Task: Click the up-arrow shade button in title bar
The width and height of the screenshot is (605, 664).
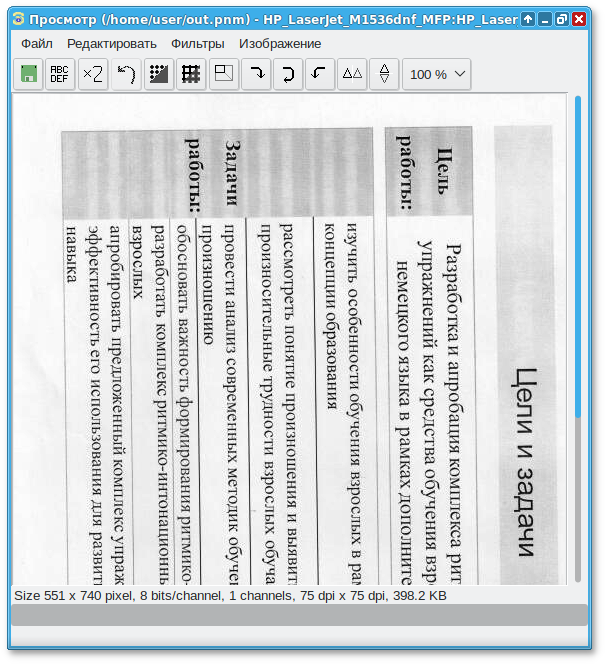Action: click(528, 19)
